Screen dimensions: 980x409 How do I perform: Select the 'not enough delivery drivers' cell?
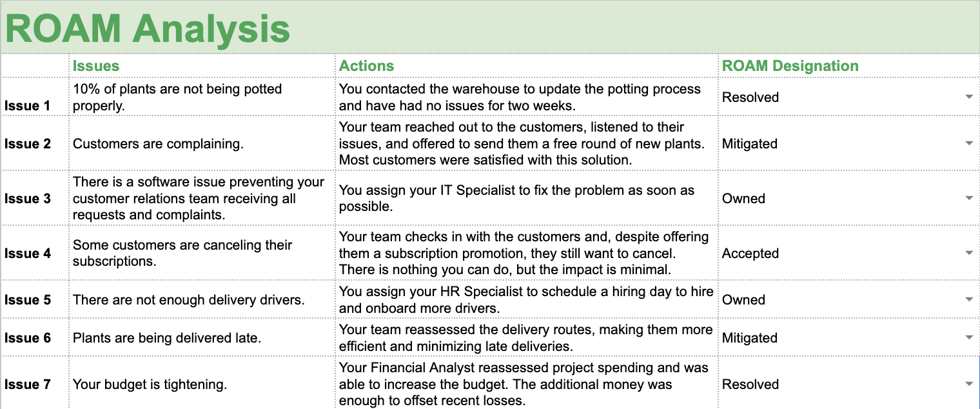202,299
